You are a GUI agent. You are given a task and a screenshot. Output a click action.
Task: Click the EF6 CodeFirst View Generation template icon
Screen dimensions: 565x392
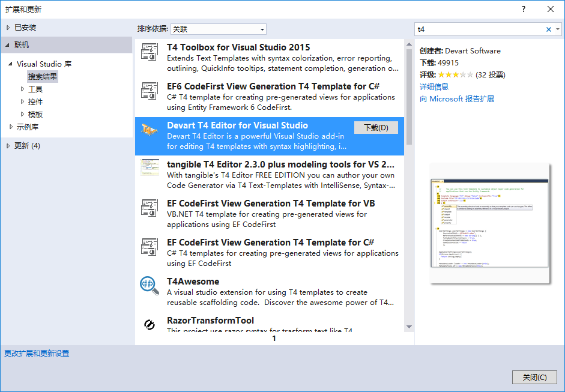149,91
